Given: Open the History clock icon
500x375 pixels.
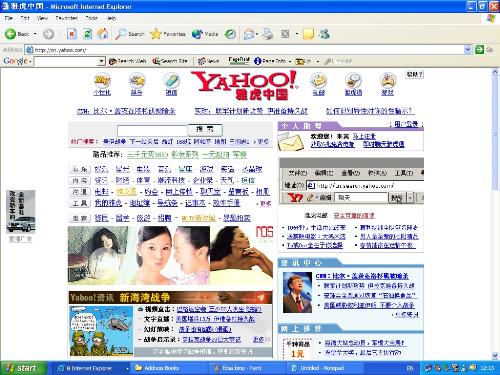Looking at the screenshot, I should [x=230, y=34].
